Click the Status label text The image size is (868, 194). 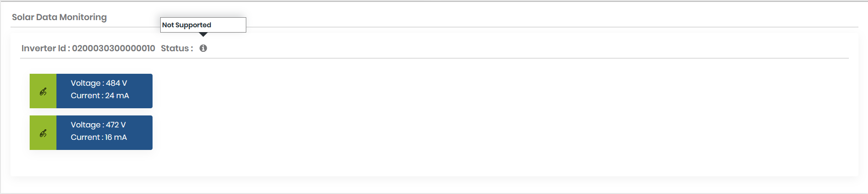tap(175, 48)
